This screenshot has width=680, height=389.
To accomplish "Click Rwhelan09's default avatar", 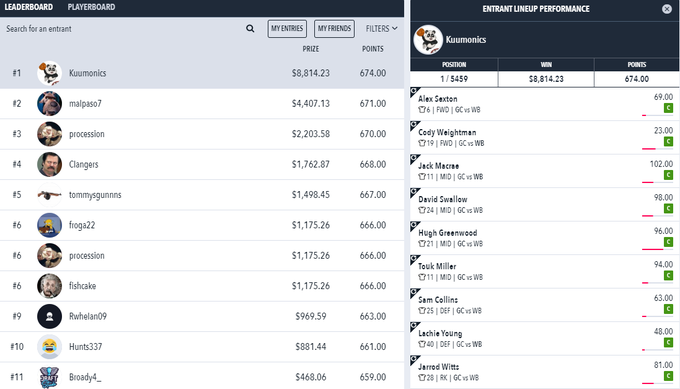I will coord(49,316).
